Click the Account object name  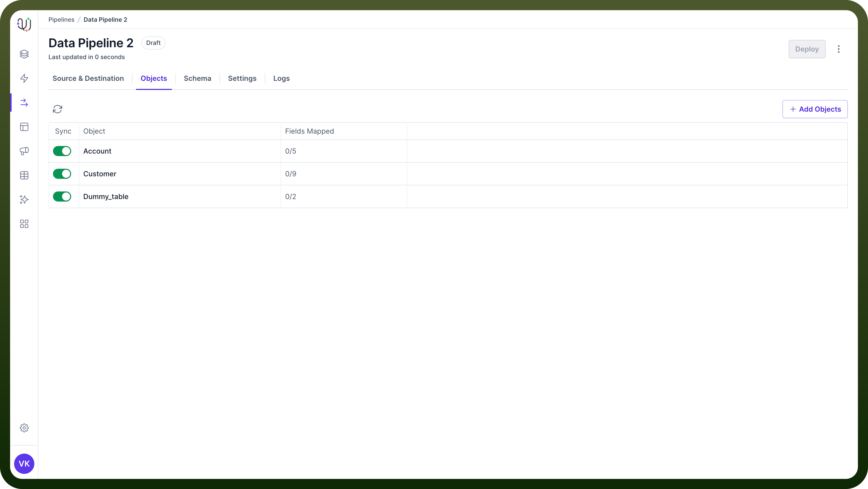point(97,151)
